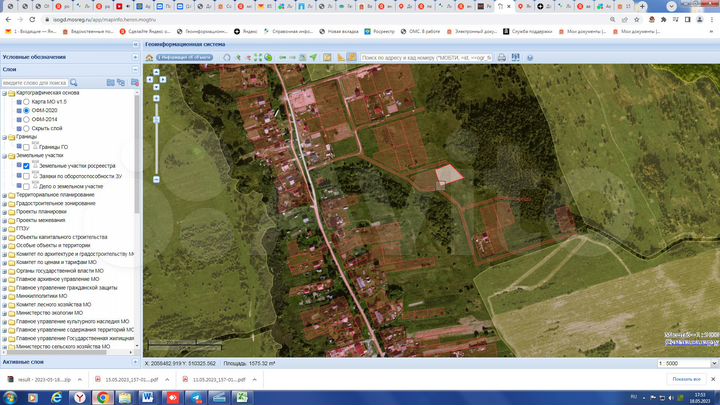Click the home icon in map toolbar
This screenshot has width=720, height=405.
[x=150, y=58]
